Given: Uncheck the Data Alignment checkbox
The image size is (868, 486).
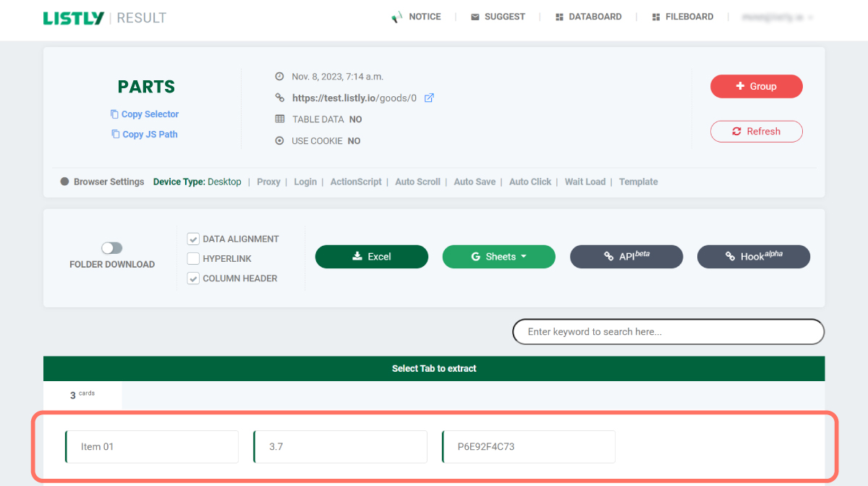Looking at the screenshot, I should tap(193, 239).
